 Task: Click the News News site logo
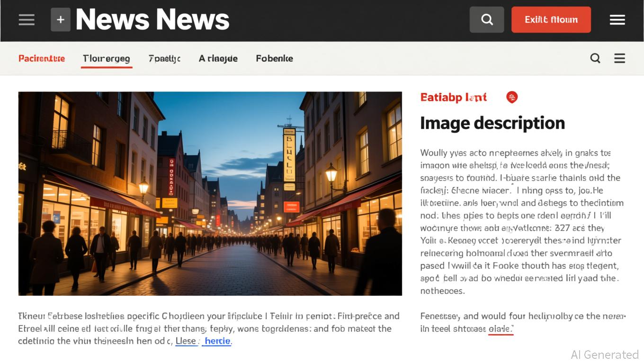(x=152, y=20)
